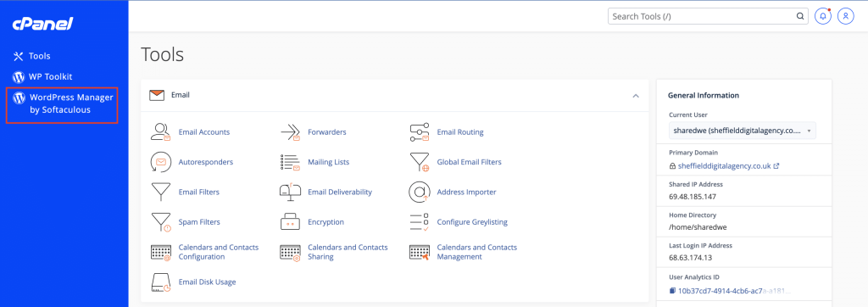Click the Configure Greylisting icon
This screenshot has height=307, width=868.
tap(419, 222)
